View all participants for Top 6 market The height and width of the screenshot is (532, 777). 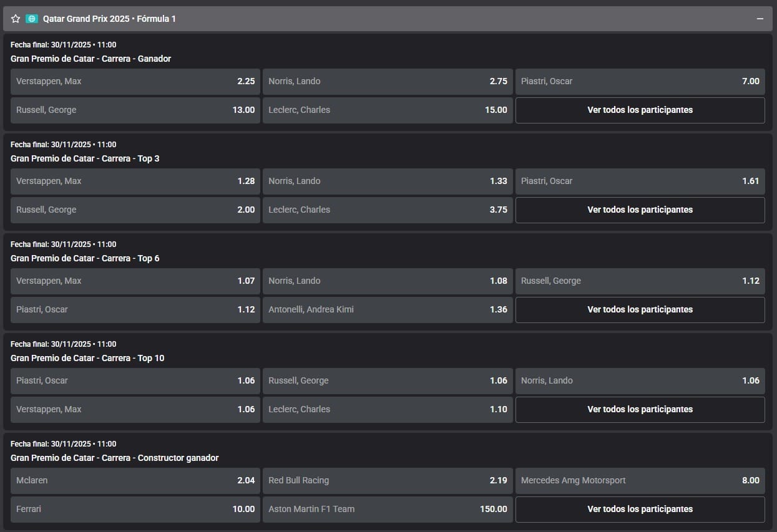(640, 309)
